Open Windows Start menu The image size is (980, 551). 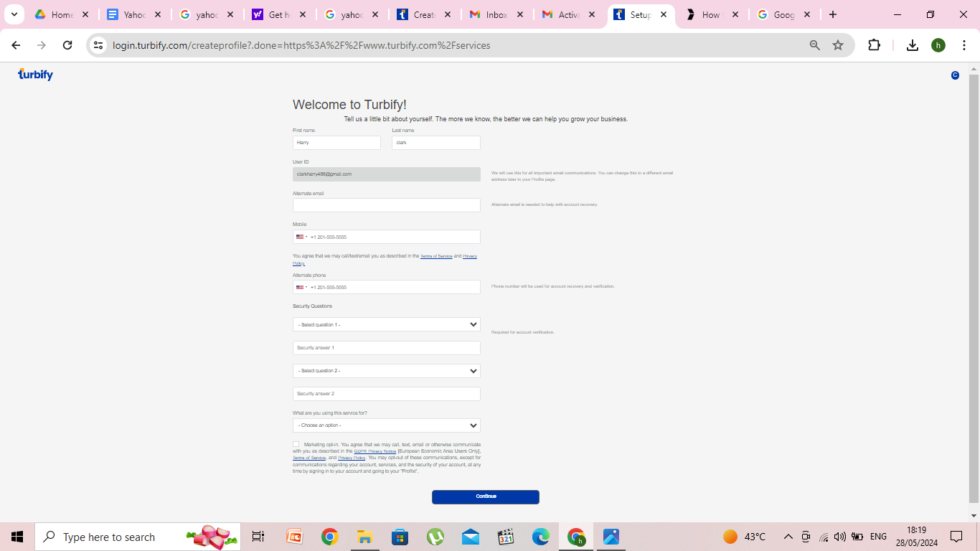click(x=17, y=537)
